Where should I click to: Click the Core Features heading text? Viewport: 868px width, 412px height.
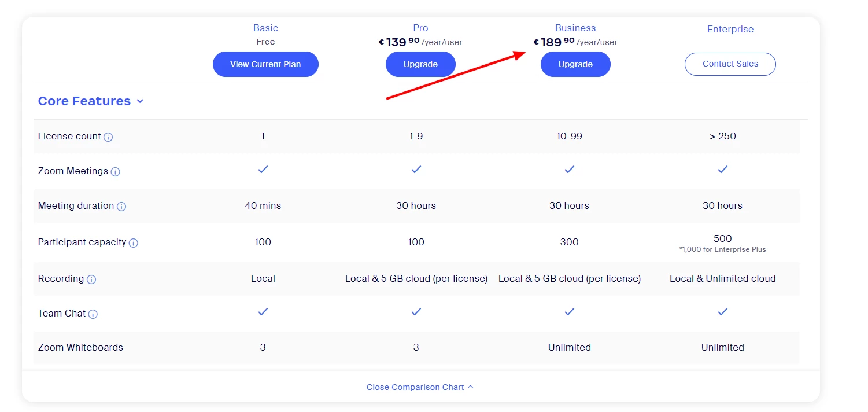pos(84,101)
